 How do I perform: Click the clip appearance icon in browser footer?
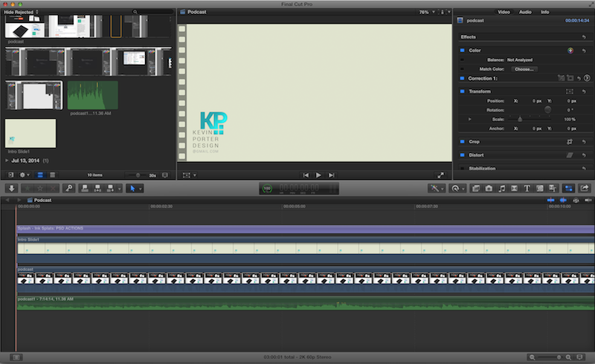coord(165,175)
